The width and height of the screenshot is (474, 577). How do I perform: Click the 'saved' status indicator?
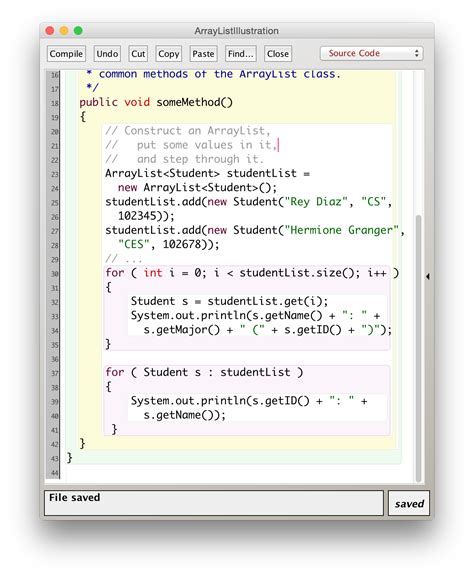coord(409,503)
